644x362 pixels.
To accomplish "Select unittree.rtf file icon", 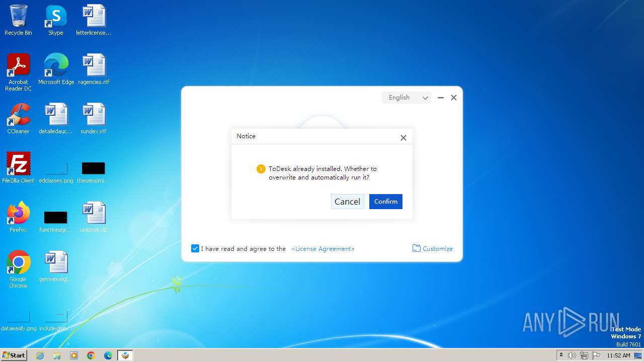I will (x=94, y=217).
